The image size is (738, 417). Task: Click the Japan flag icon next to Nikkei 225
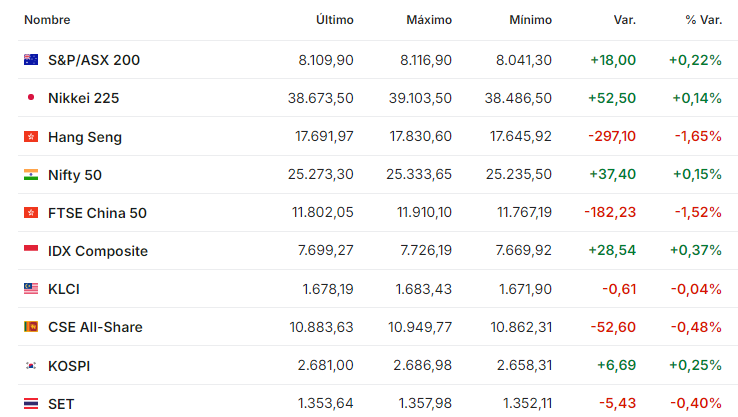click(31, 97)
